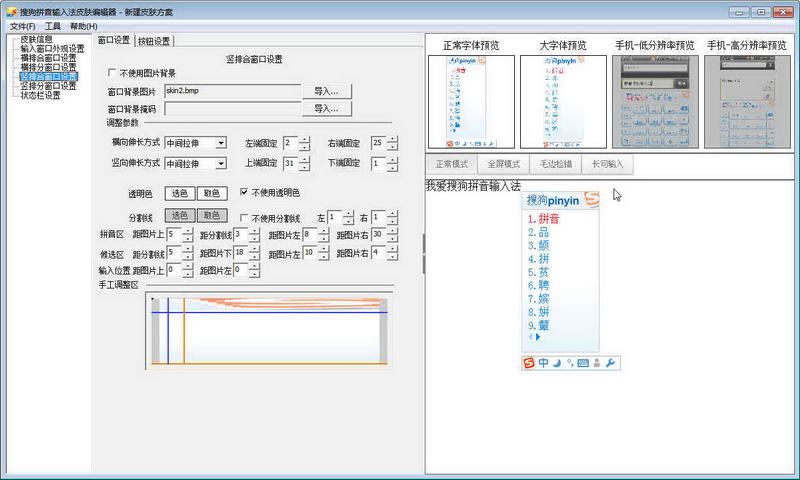The height and width of the screenshot is (480, 800).
Task: Decrease the 下端固定 value with down arrow
Action: click(x=392, y=167)
